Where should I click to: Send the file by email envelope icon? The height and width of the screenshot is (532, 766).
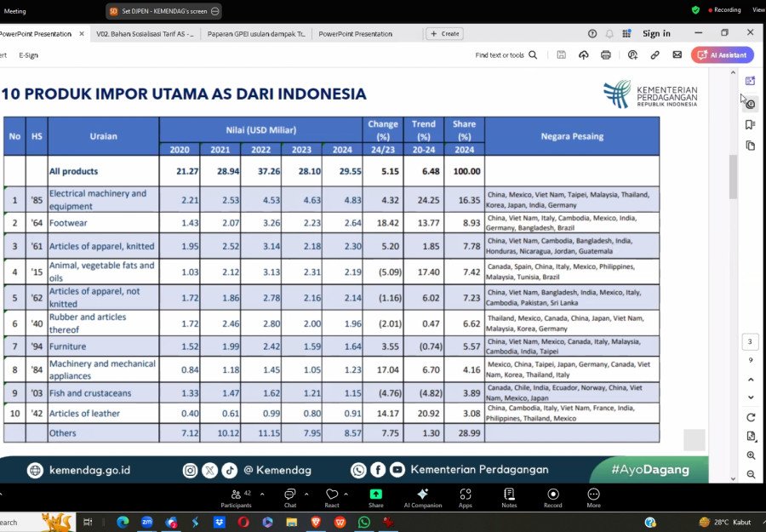coord(677,55)
